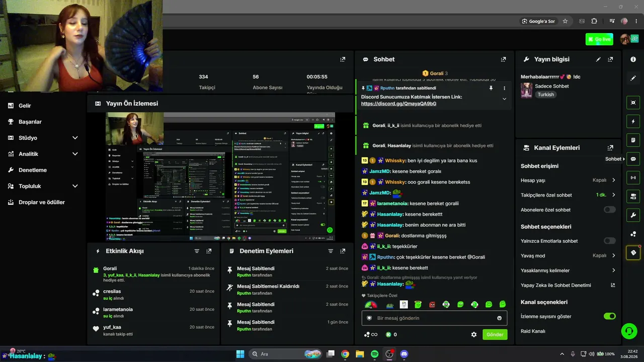Image resolution: width=644 pixels, height=362 pixels.
Task: Open chat settings gear icon
Action: (473, 334)
